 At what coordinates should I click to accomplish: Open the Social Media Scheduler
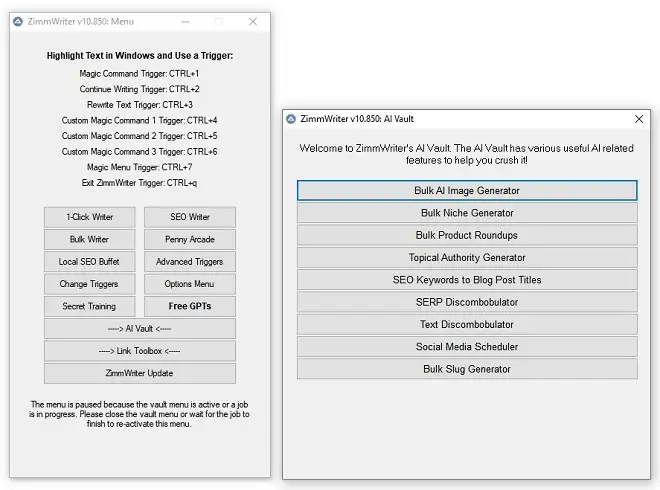(x=467, y=346)
